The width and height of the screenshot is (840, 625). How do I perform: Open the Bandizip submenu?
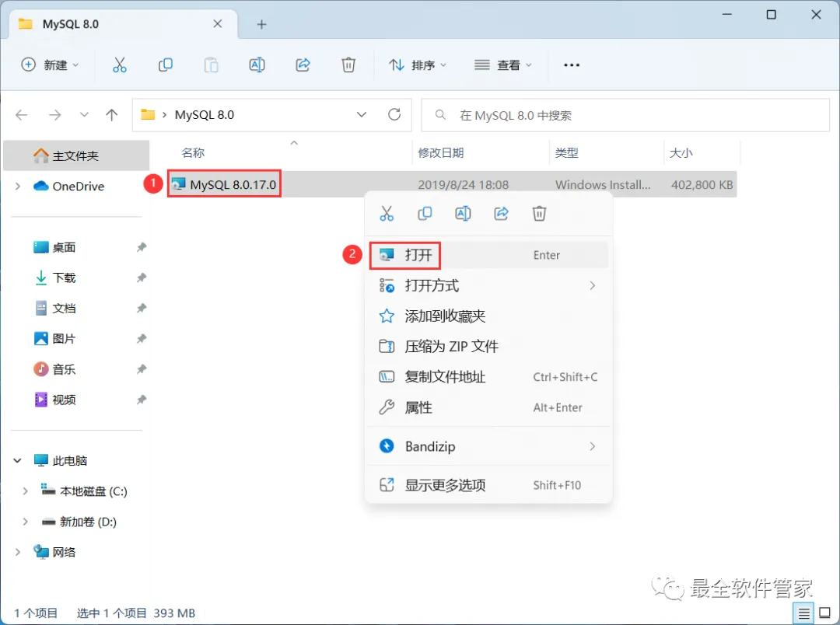click(488, 446)
